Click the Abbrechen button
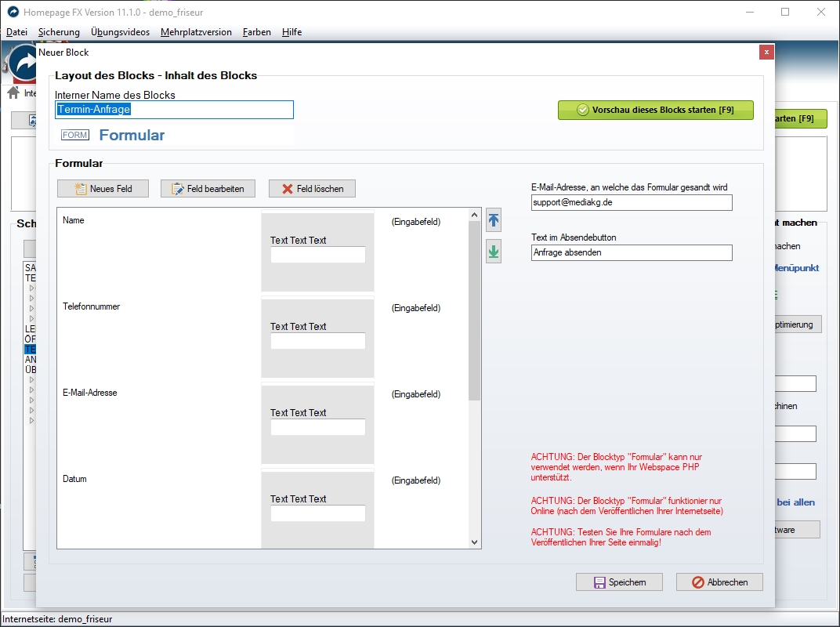840x627 pixels. click(x=719, y=582)
